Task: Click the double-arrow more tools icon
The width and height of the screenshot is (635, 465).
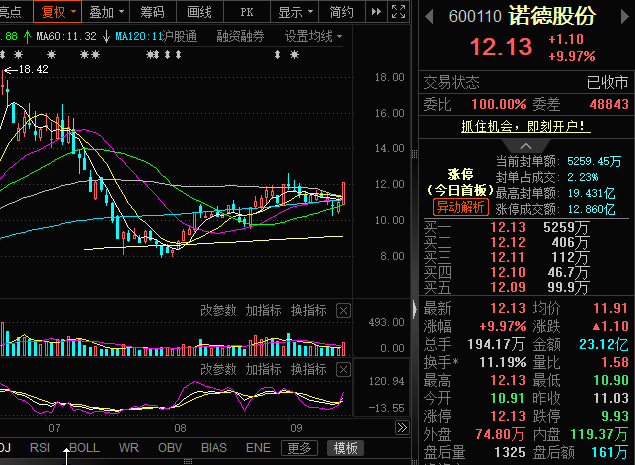Action: coord(376,12)
